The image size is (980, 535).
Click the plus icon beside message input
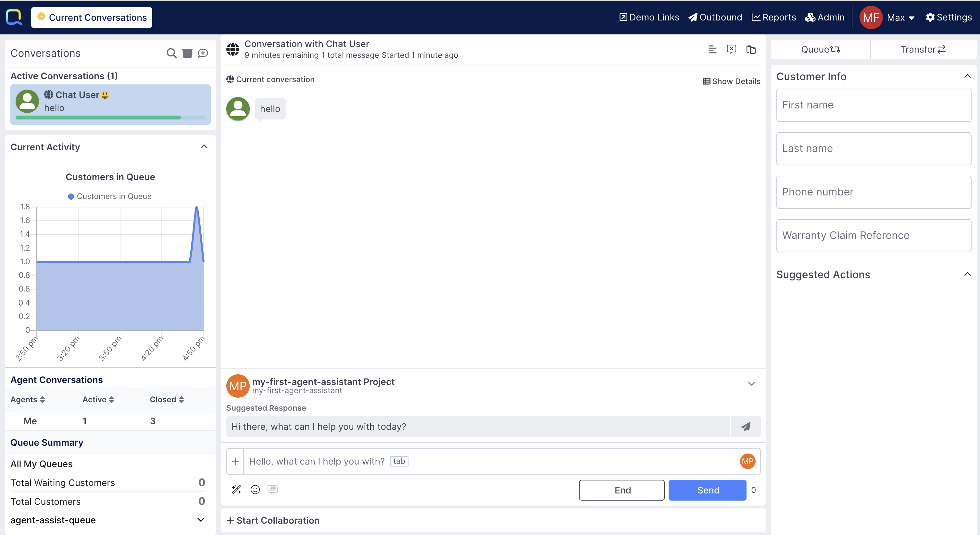point(235,461)
